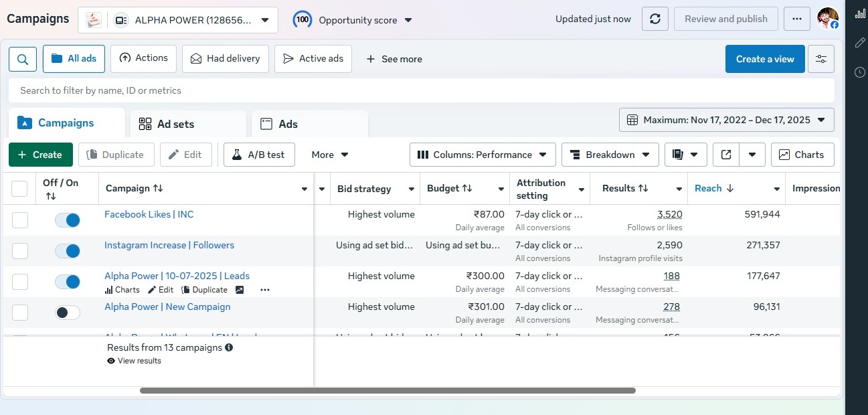Click the Create a view button
Viewport: 868px width, 415px height.
764,59
